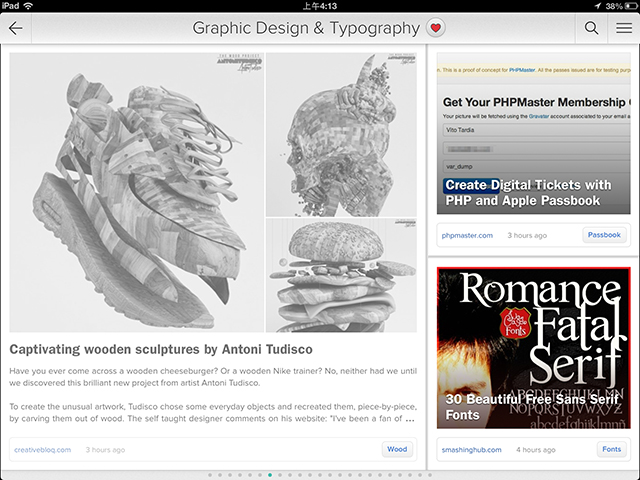Select the Passbook tag button
640x480 pixels.
(x=604, y=235)
